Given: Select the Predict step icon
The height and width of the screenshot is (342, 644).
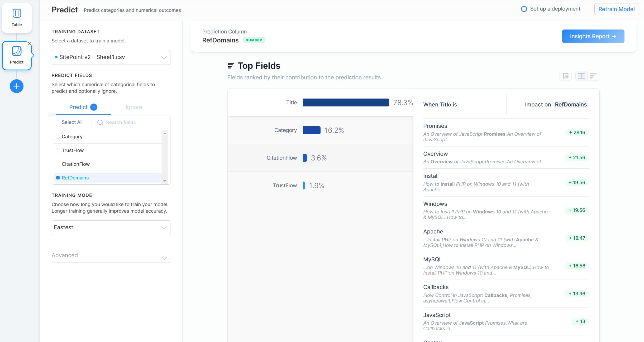Looking at the screenshot, I should (17, 51).
